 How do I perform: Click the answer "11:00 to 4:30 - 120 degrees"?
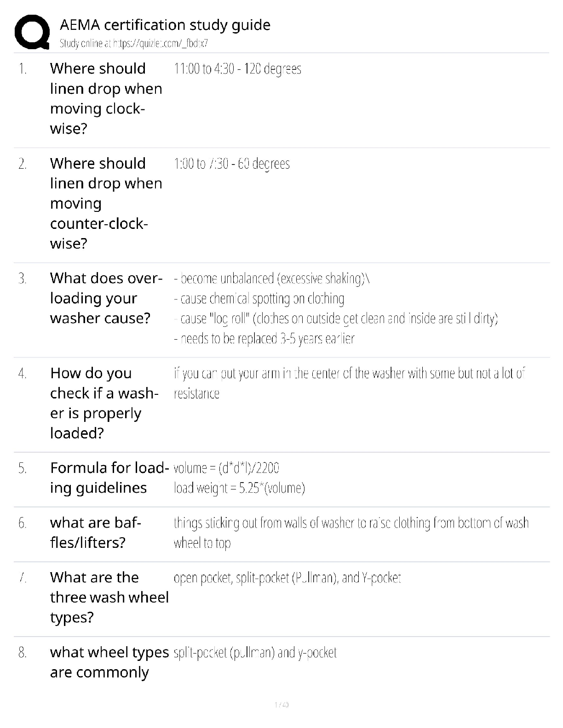(237, 69)
